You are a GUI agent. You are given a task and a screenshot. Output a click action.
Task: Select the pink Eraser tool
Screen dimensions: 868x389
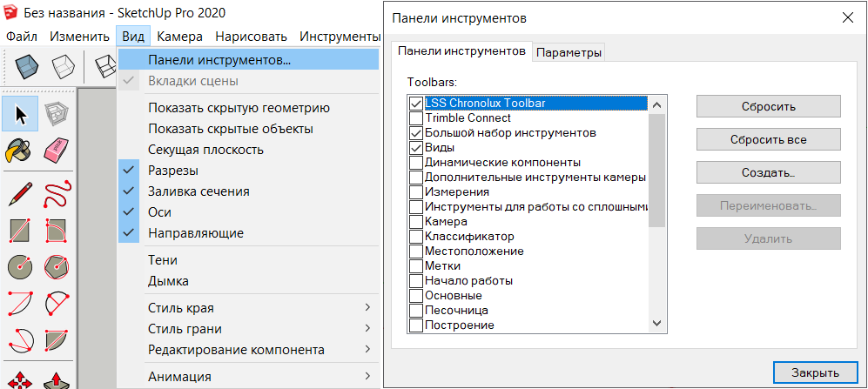pyautogui.click(x=56, y=151)
